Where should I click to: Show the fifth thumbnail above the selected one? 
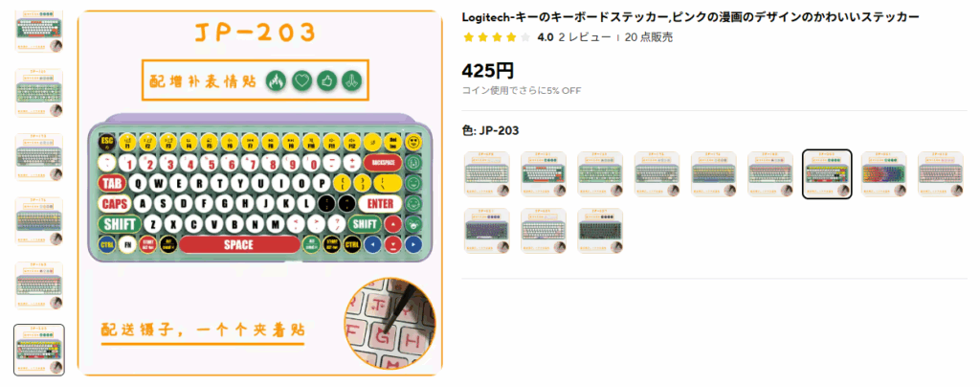pyautogui.click(x=39, y=285)
